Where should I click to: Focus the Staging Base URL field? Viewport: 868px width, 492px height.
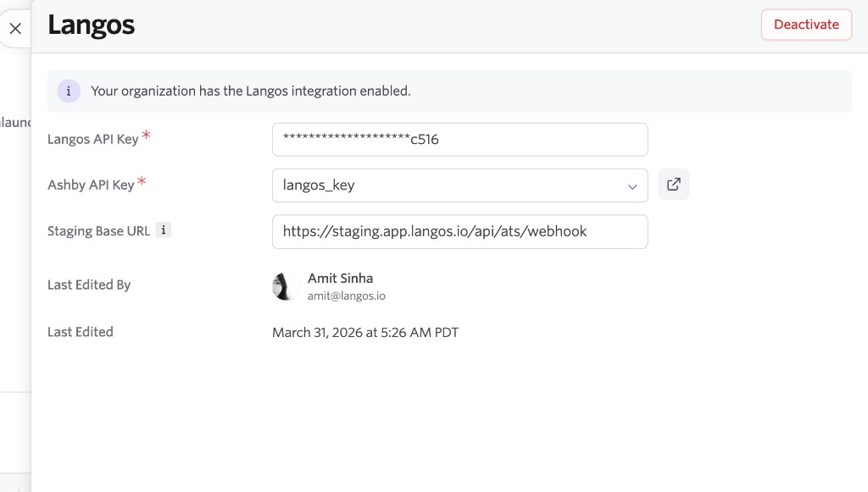pos(459,232)
